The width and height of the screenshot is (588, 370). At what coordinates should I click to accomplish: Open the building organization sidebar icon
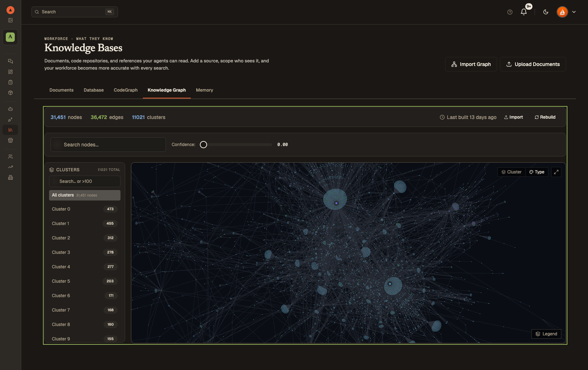tap(10, 177)
